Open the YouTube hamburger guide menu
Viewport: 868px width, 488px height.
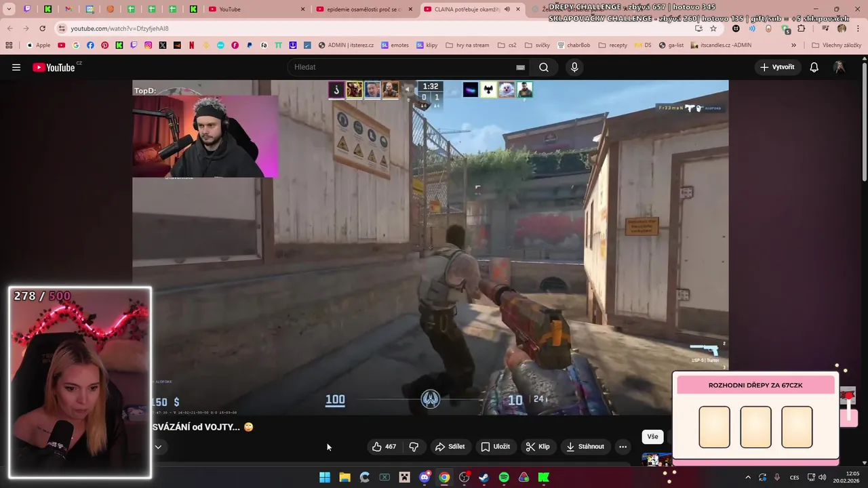click(x=16, y=67)
